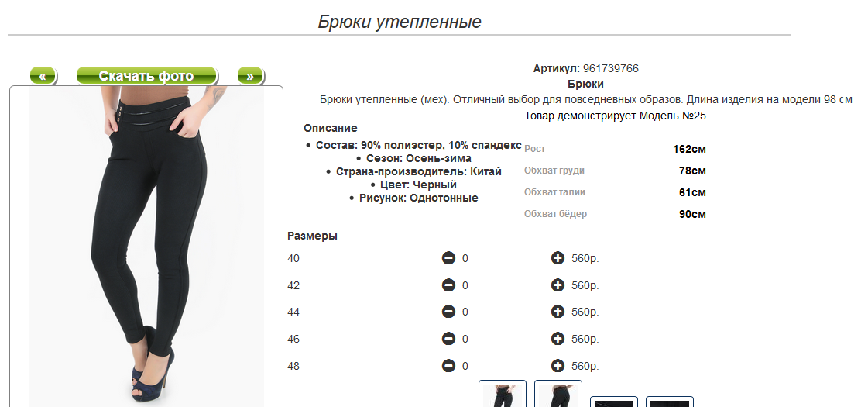Click the size 48 label

[293, 367]
